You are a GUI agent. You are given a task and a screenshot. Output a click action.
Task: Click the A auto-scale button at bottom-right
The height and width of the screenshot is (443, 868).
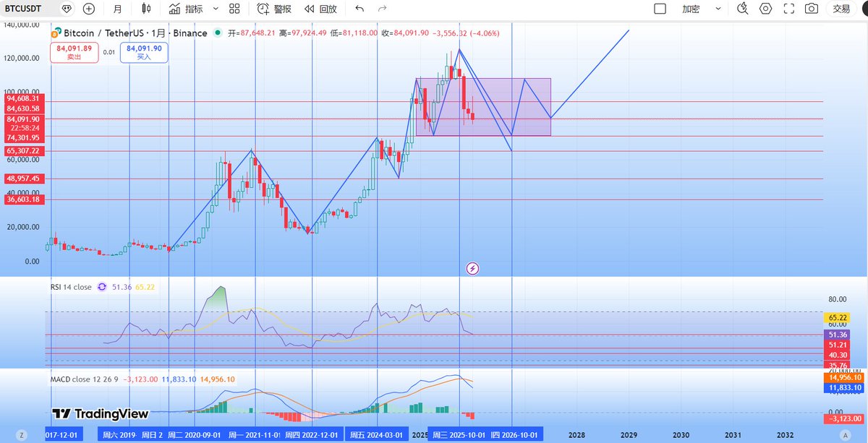[x=845, y=436]
